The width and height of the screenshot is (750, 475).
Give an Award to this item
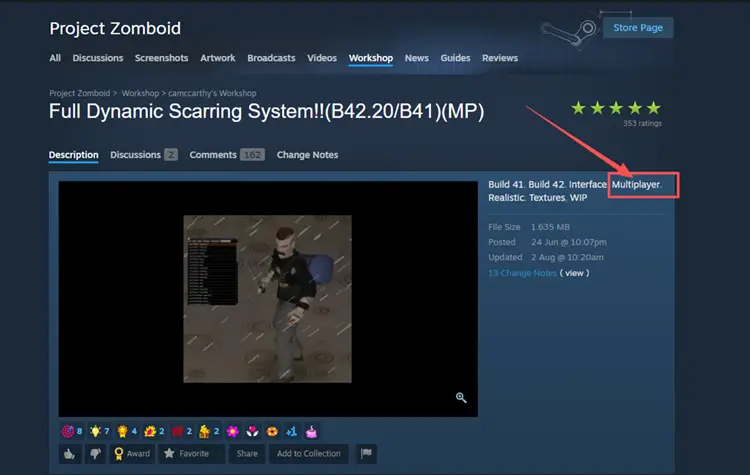pyautogui.click(x=132, y=453)
